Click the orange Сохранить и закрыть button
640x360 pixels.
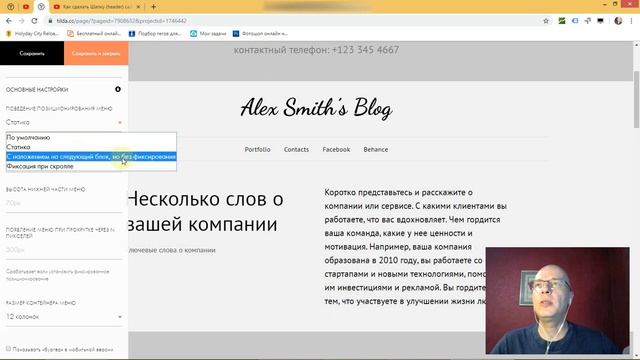[x=96, y=53]
